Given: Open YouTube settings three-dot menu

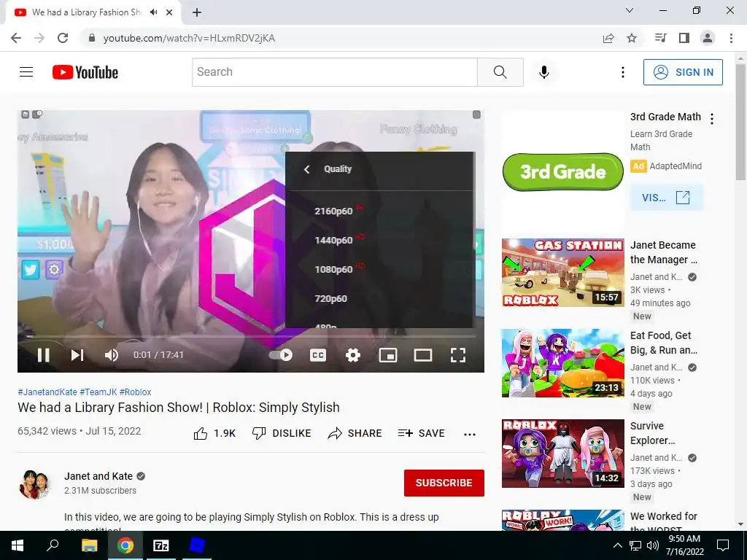Looking at the screenshot, I should coord(623,72).
